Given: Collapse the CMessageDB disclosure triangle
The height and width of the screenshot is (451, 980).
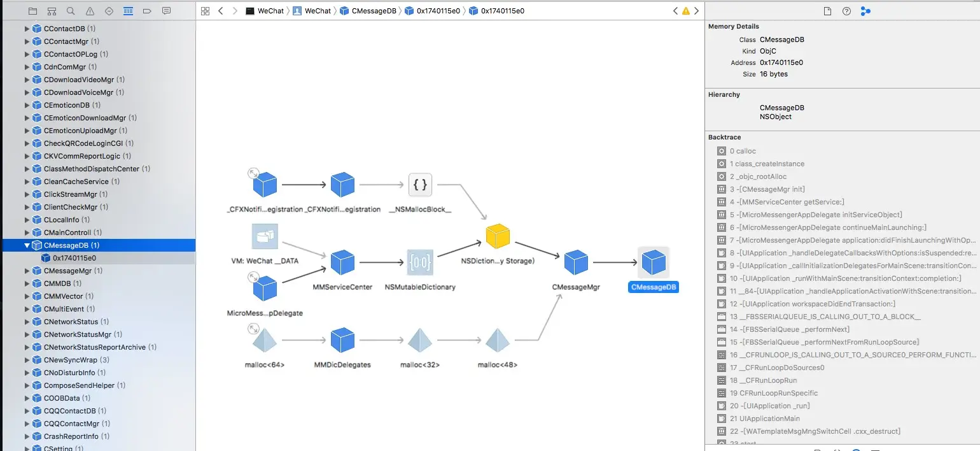Looking at the screenshot, I should click(x=26, y=245).
